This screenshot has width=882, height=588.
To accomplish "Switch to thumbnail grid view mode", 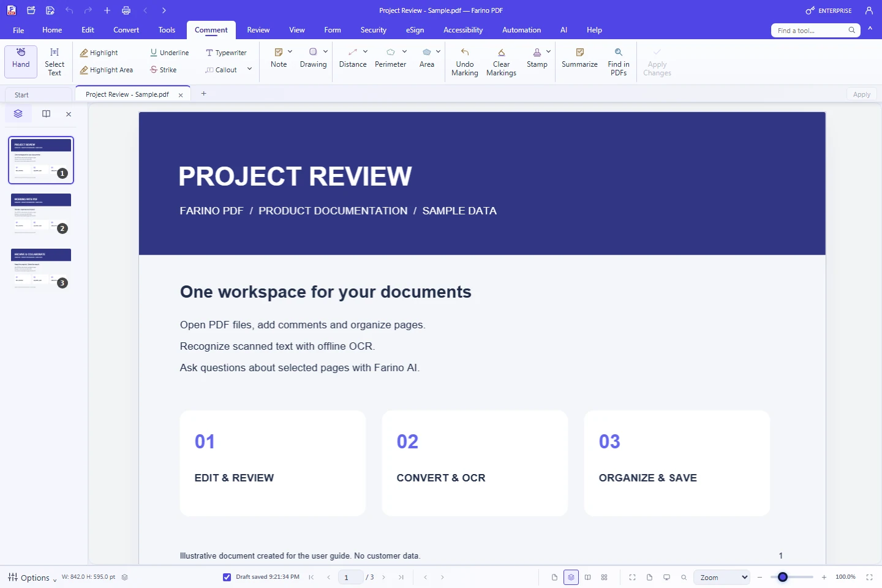I will coord(604,577).
